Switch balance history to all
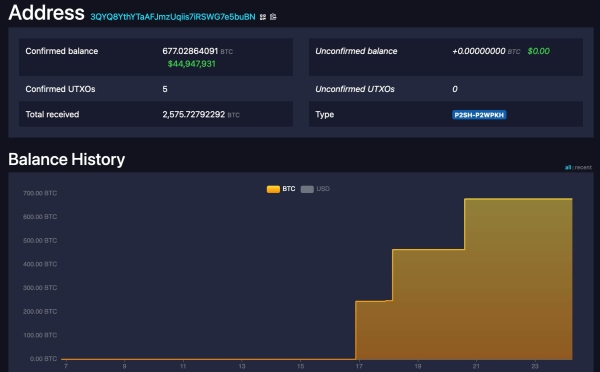The image size is (600, 372). point(568,167)
